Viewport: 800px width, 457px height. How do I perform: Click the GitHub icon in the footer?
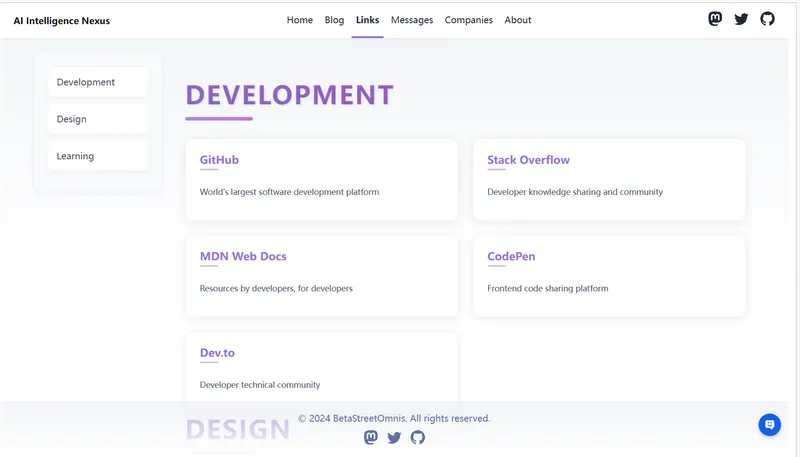point(418,437)
